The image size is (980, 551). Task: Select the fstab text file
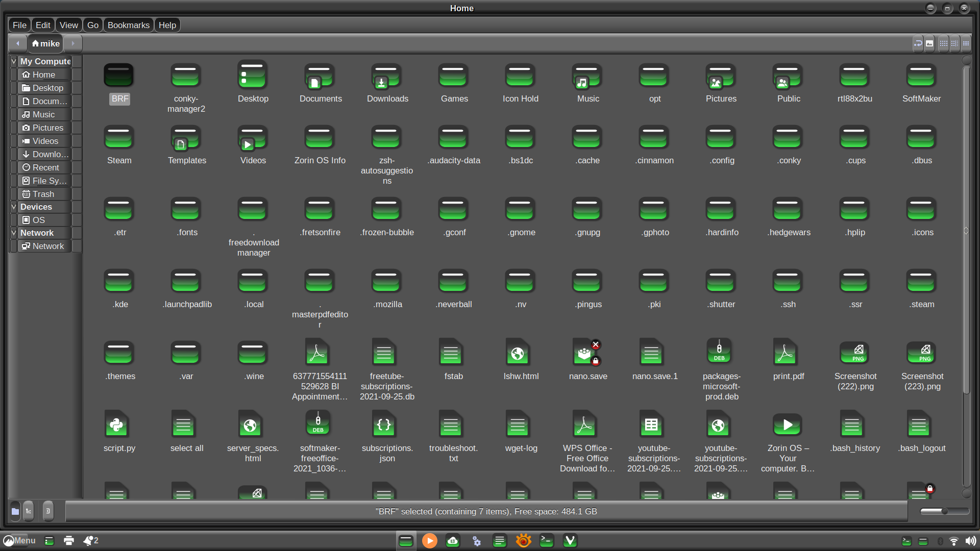pos(451,352)
